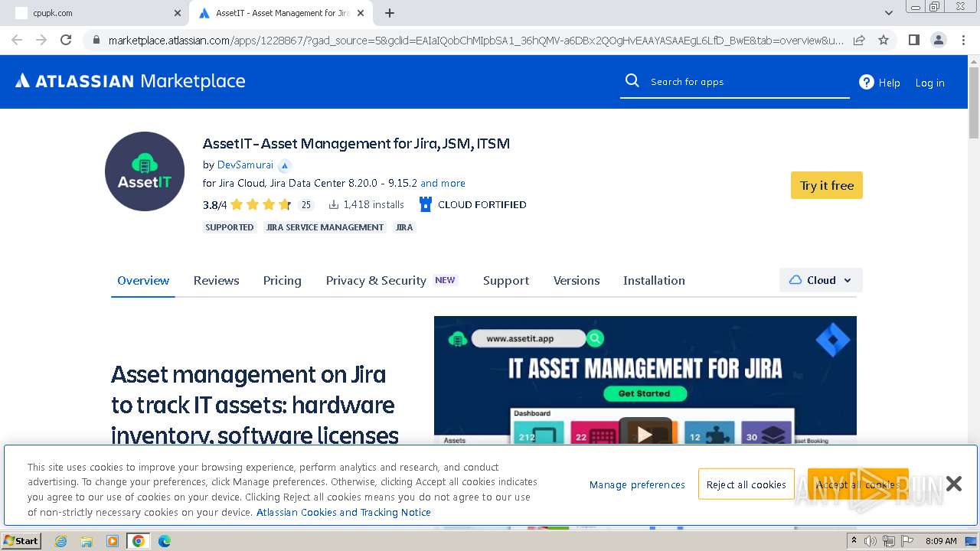Open the Support tab

pyautogui.click(x=506, y=280)
